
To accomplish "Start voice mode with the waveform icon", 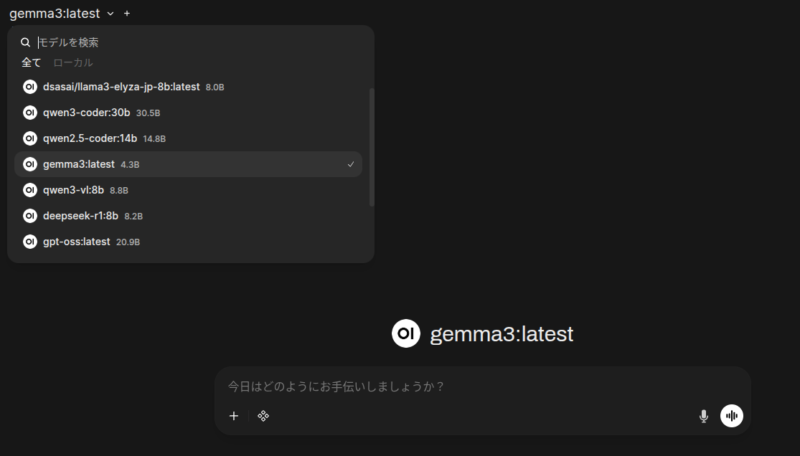I will point(732,416).
